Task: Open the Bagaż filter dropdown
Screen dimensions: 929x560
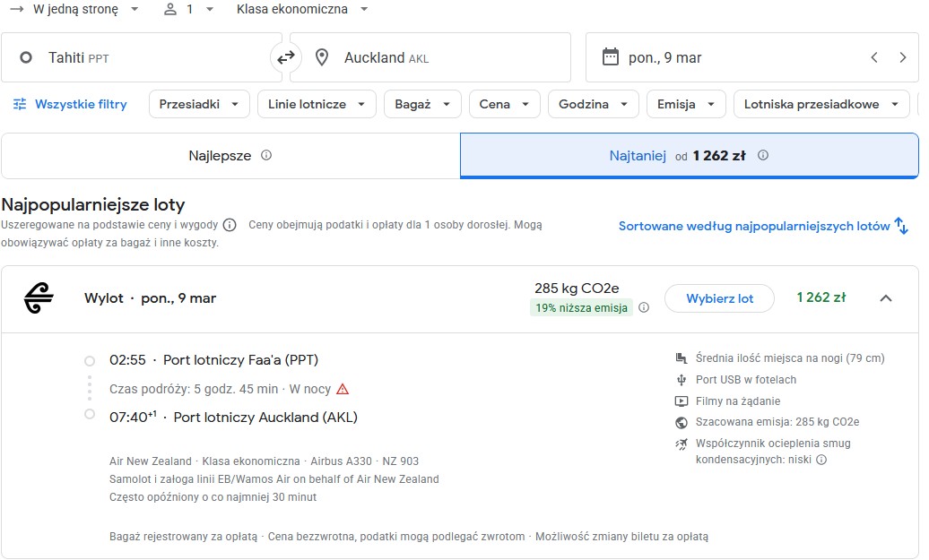Action: point(422,104)
